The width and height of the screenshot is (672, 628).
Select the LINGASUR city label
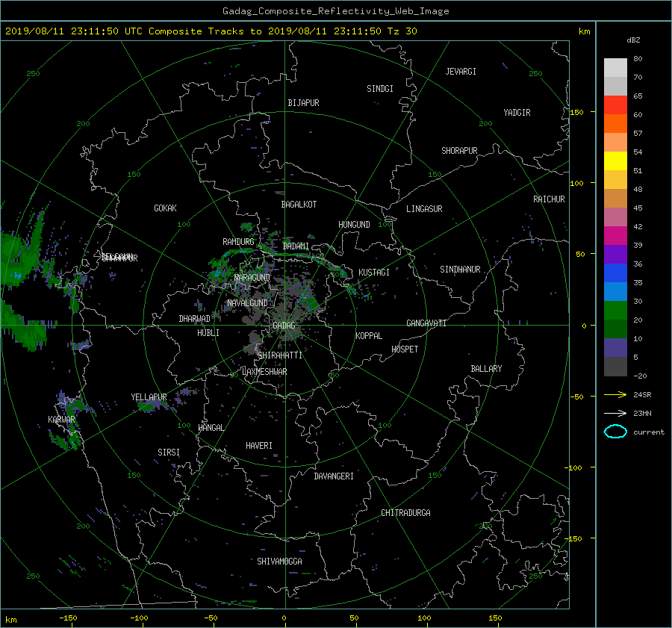coord(424,209)
